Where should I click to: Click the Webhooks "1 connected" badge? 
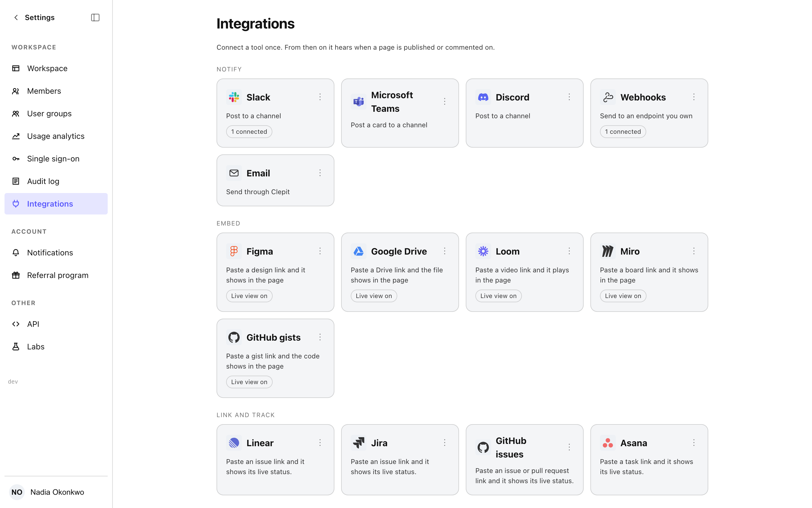(x=623, y=132)
